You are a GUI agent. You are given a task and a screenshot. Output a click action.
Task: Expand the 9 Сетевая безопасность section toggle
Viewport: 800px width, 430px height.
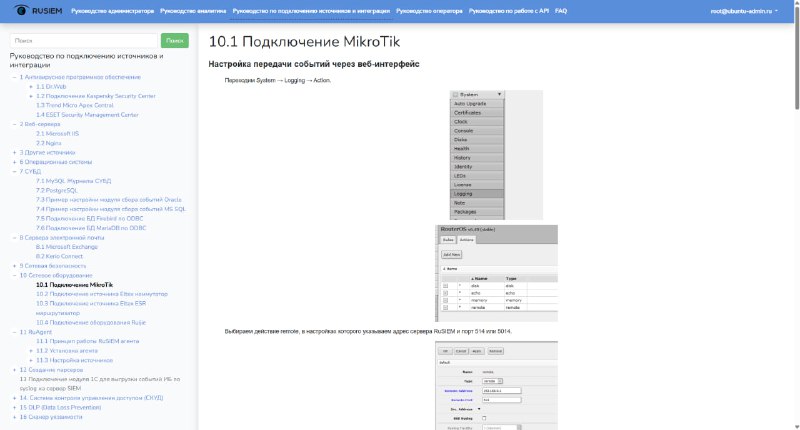pos(14,266)
